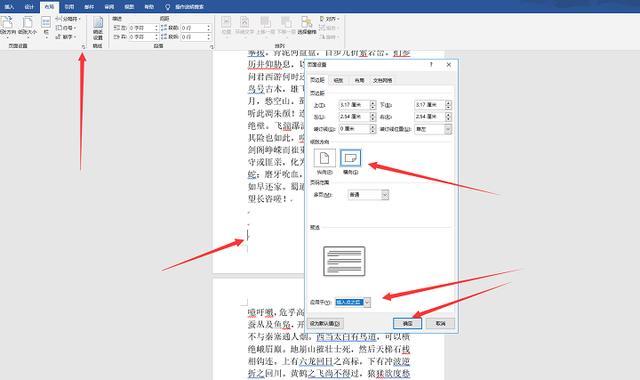Open the paper size (纸张大小) ribbon tool
Screen dimensions: 640x380
(x=27, y=25)
